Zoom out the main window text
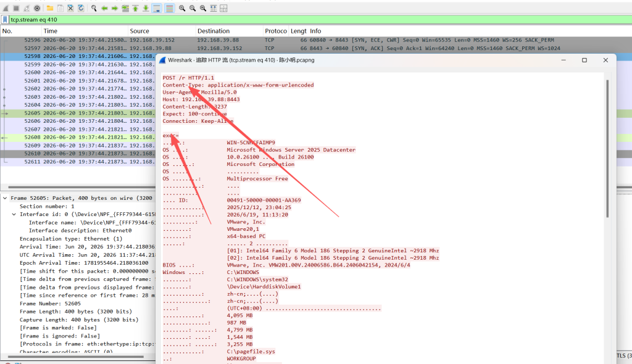The width and height of the screenshot is (632, 364). pyautogui.click(x=193, y=8)
